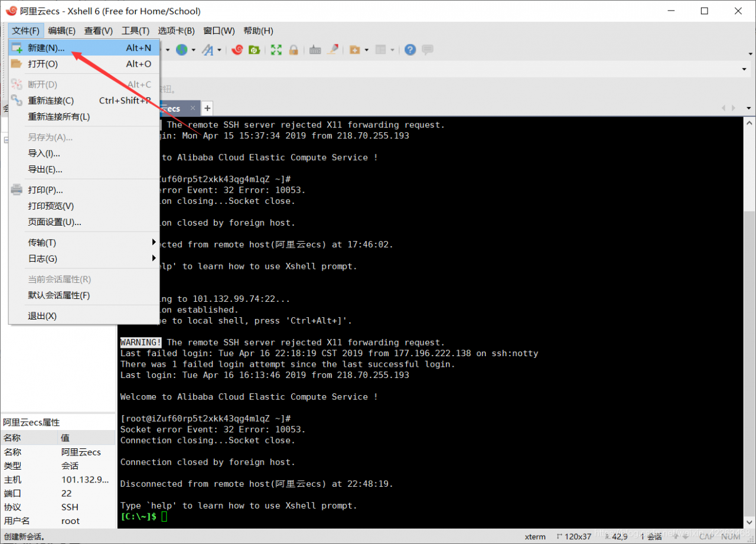Expand the font icon dropdown arrow
The height and width of the screenshot is (544, 756).
tap(219, 50)
